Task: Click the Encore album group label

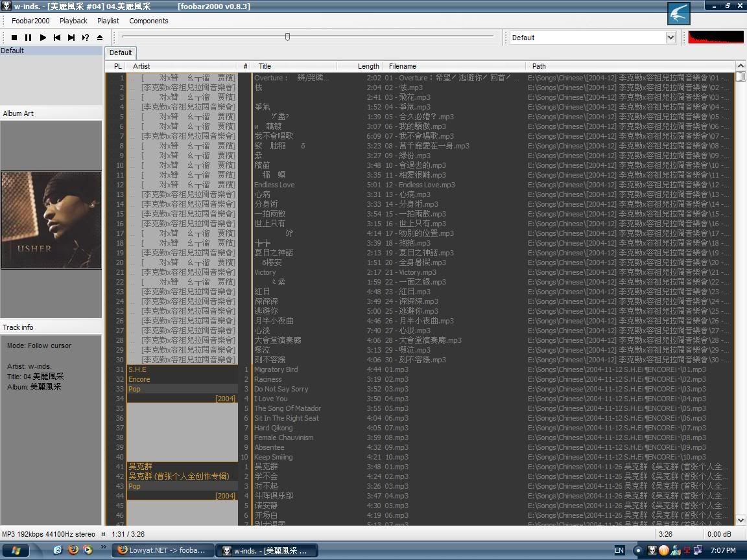Action: point(139,380)
